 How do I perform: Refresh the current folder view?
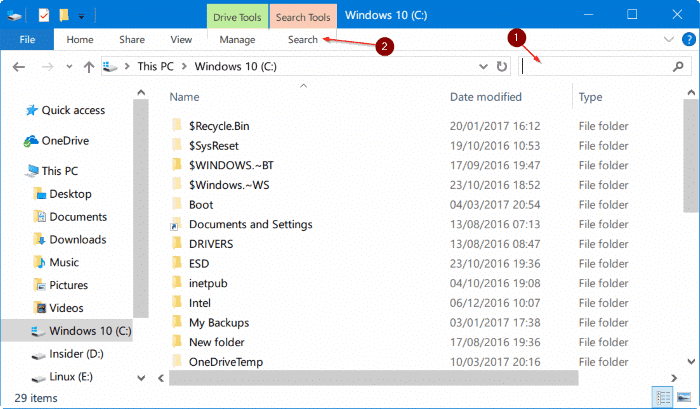[502, 67]
